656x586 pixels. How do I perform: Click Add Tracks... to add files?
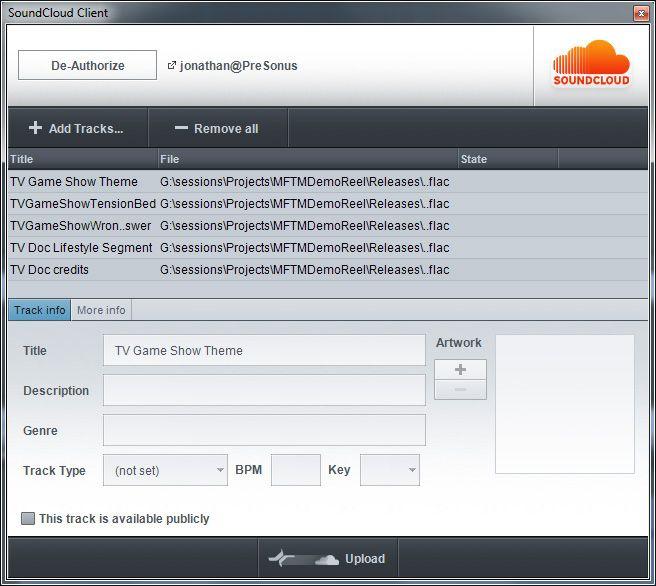[x=77, y=128]
